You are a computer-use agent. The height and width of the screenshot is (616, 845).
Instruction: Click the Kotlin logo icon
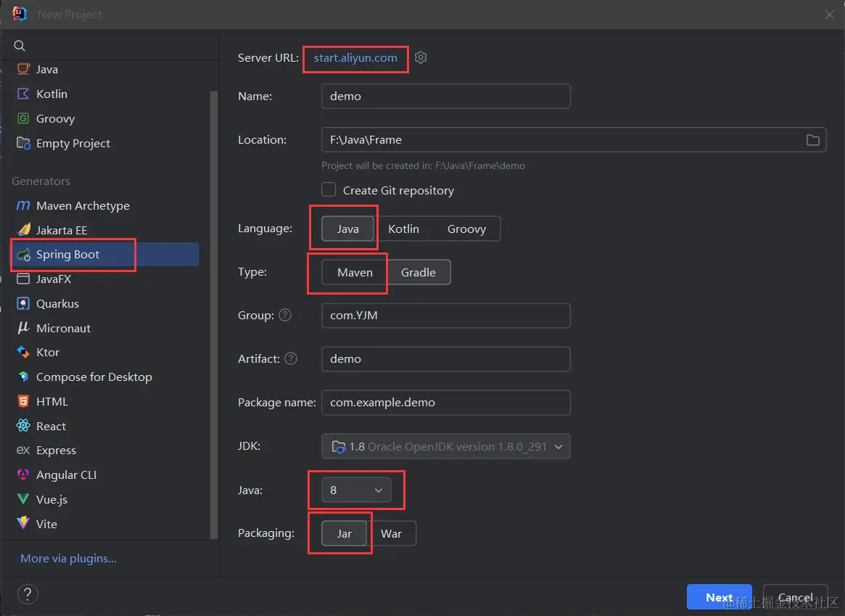pyautogui.click(x=23, y=94)
